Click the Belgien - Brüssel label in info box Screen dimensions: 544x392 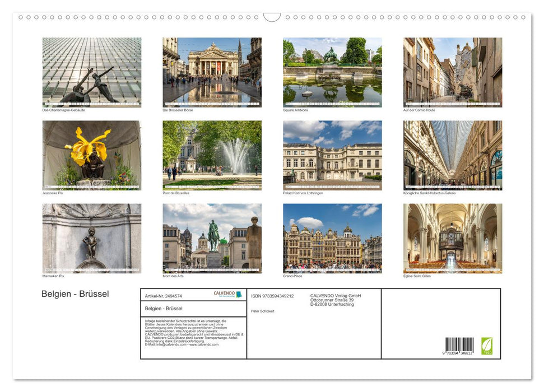pyautogui.click(x=164, y=309)
